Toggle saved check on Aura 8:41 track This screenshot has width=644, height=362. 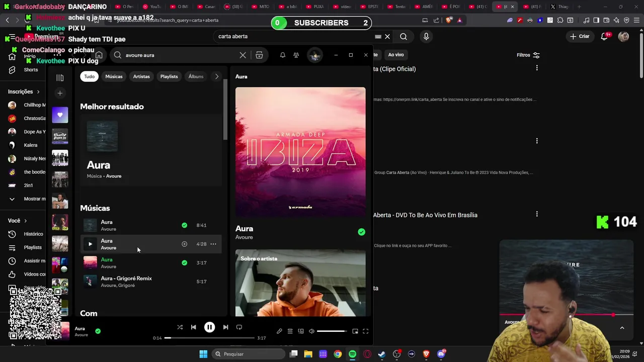coord(184,225)
